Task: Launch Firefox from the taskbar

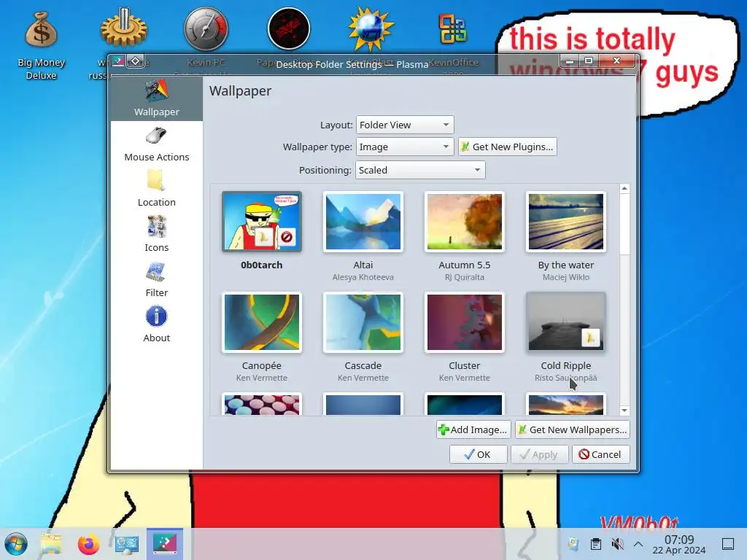Action: point(88,544)
